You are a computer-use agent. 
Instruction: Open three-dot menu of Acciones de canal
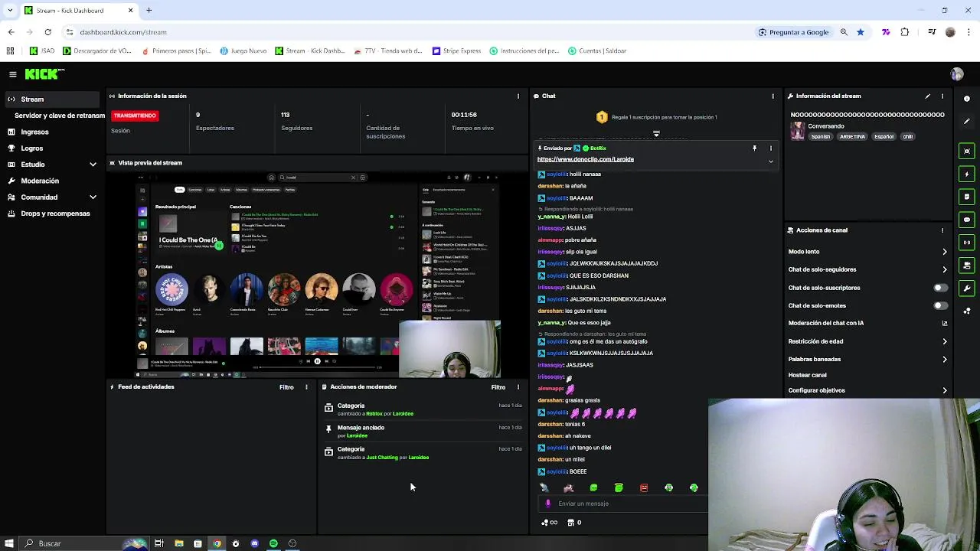pos(942,230)
